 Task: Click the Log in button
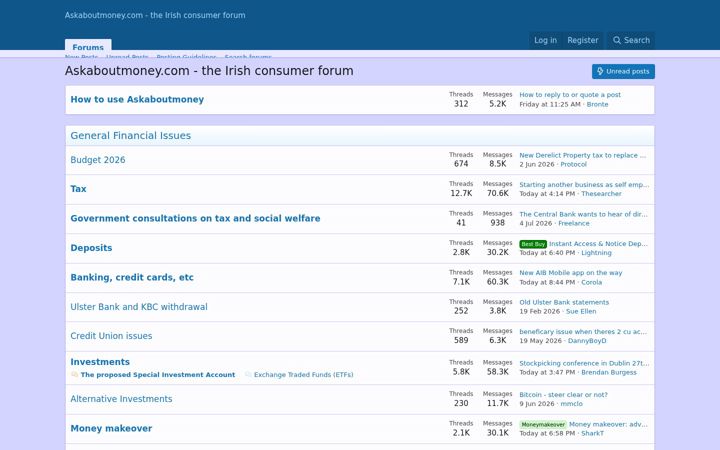click(x=545, y=40)
